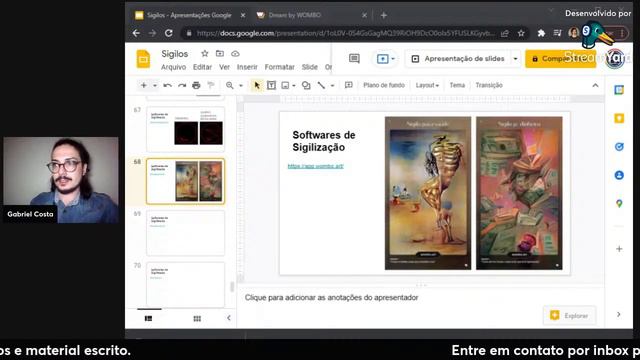Select slide 67 thumbnail

[x=185, y=129]
